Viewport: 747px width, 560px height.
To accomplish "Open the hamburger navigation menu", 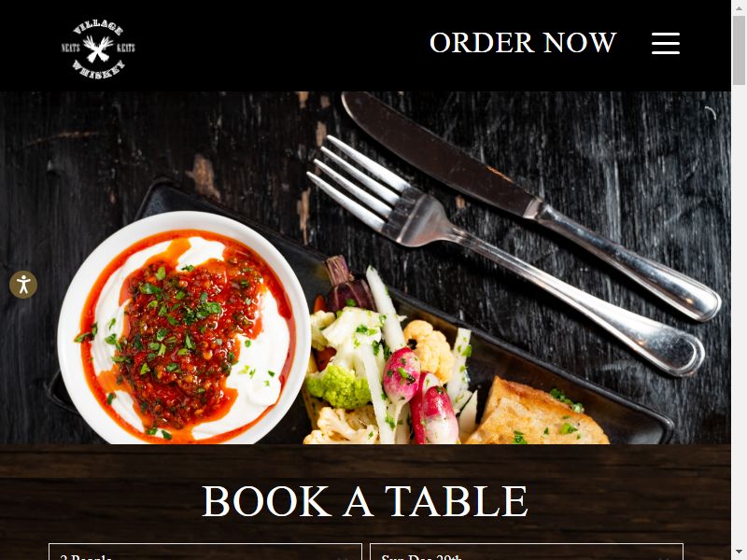I will (666, 43).
